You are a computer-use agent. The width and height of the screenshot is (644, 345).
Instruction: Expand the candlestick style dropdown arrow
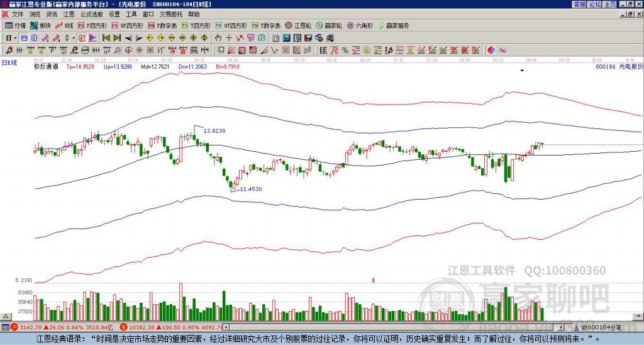point(74,38)
